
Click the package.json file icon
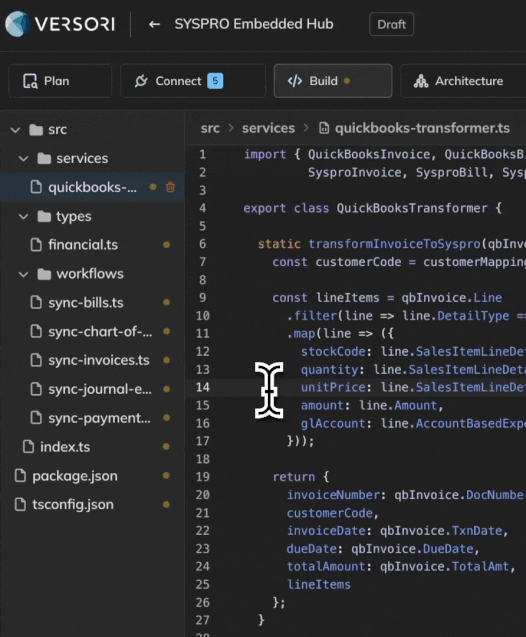coord(20,476)
